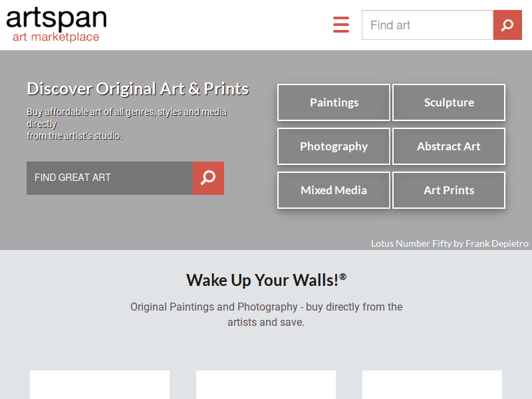Image resolution: width=532 pixels, height=399 pixels.
Task: Click the search magnifier in the header
Action: click(507, 25)
